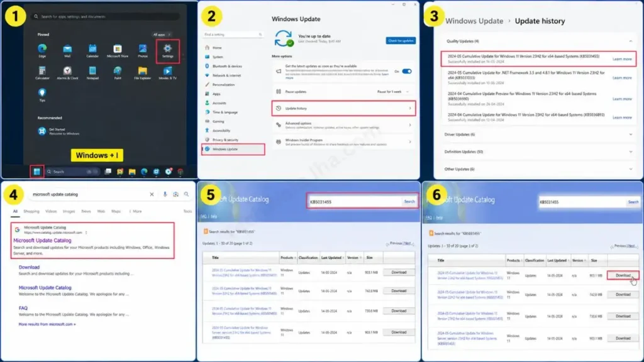
Task: Select Windows Update in Settings sidebar
Action: click(233, 149)
